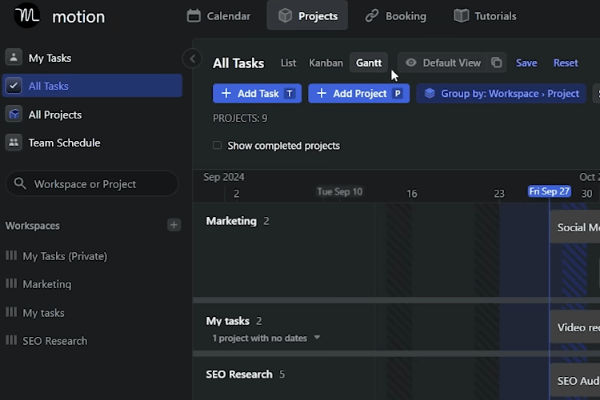Toggle the Default View eye icon
600x400 pixels.
point(410,63)
